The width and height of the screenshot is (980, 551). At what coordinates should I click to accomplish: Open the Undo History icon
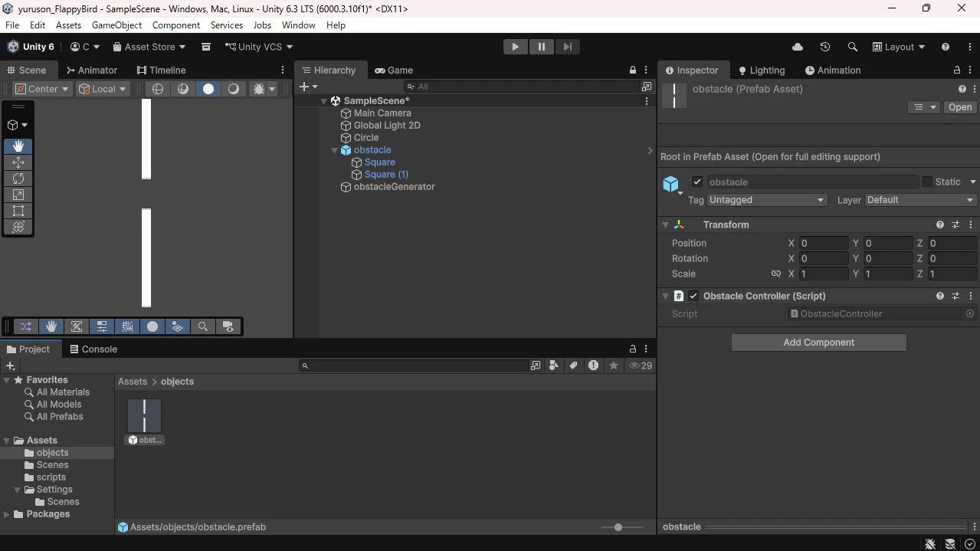(825, 47)
